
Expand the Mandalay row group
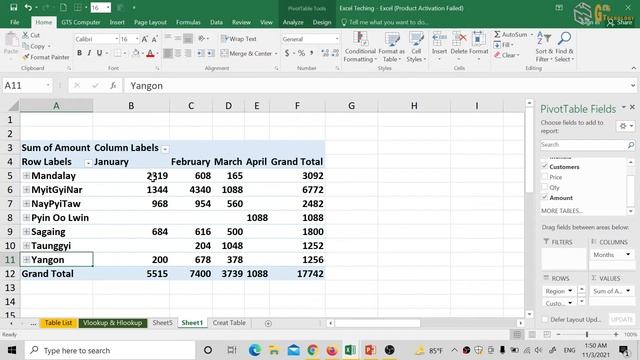[26, 176]
